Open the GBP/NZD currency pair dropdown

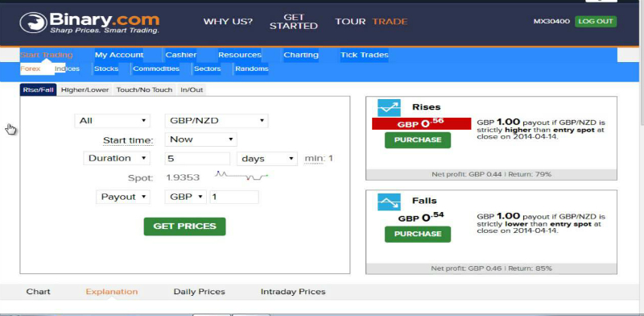tap(217, 121)
